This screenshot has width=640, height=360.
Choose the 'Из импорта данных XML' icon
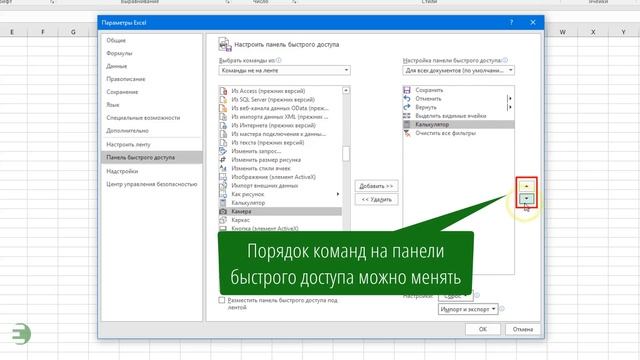point(223,117)
